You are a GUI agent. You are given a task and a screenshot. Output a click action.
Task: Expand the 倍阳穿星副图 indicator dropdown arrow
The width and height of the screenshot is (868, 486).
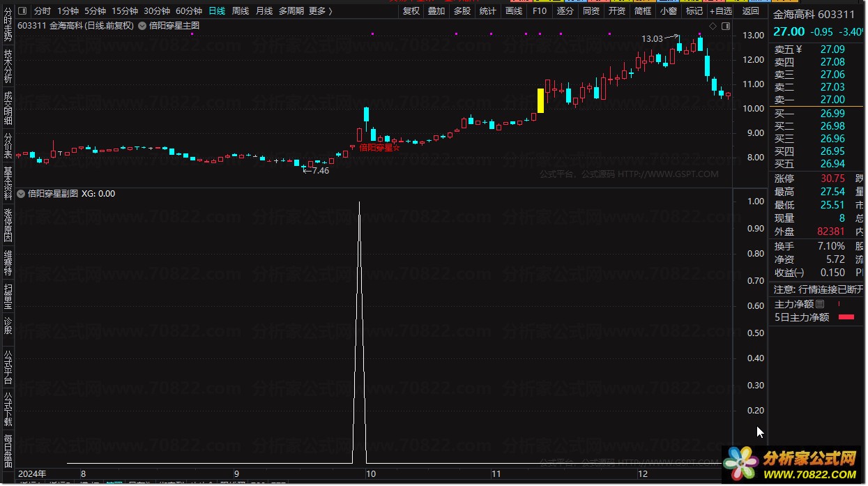21,194
